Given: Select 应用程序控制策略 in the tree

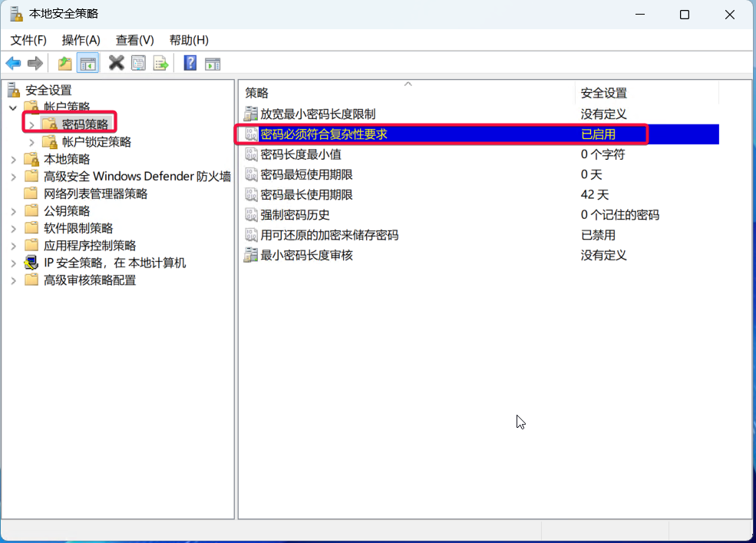Looking at the screenshot, I should (90, 245).
